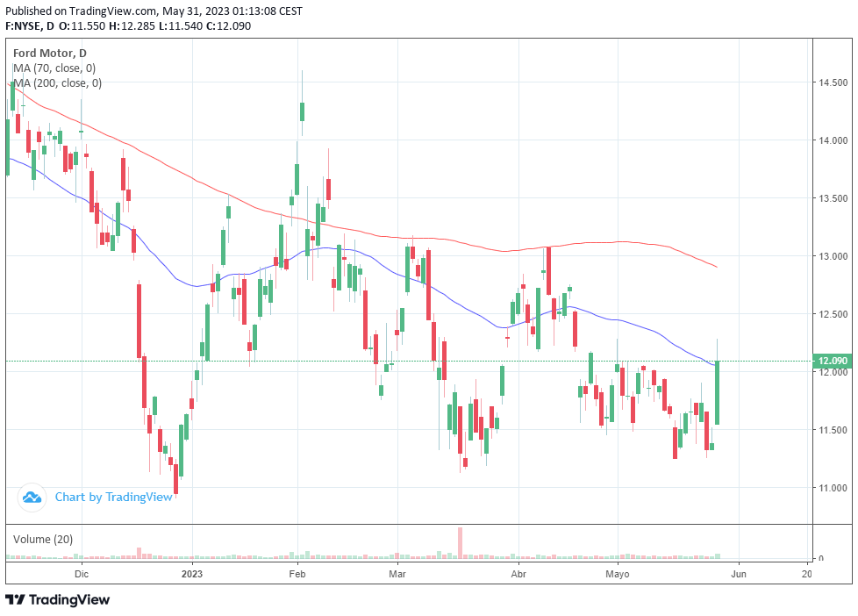Click the volume axis '0' label

click(821, 558)
